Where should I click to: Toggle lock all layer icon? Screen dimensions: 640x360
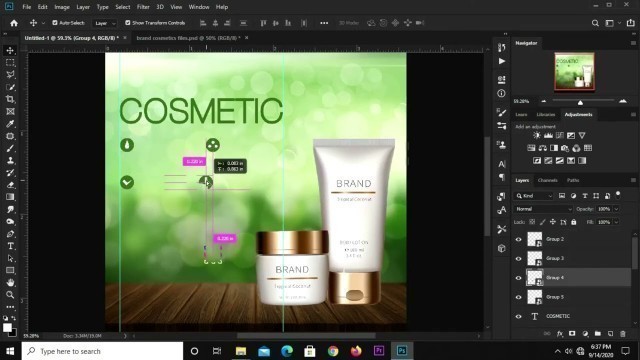[573, 222]
